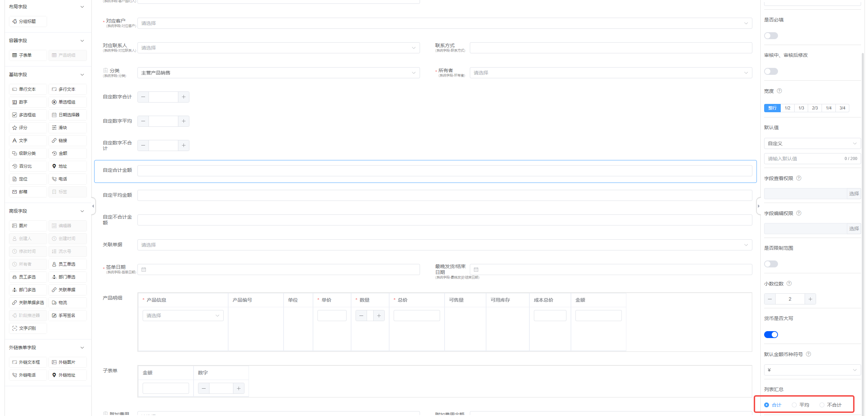The height and width of the screenshot is (416, 868).
Task: Add a 数字 field
Action: point(28,102)
